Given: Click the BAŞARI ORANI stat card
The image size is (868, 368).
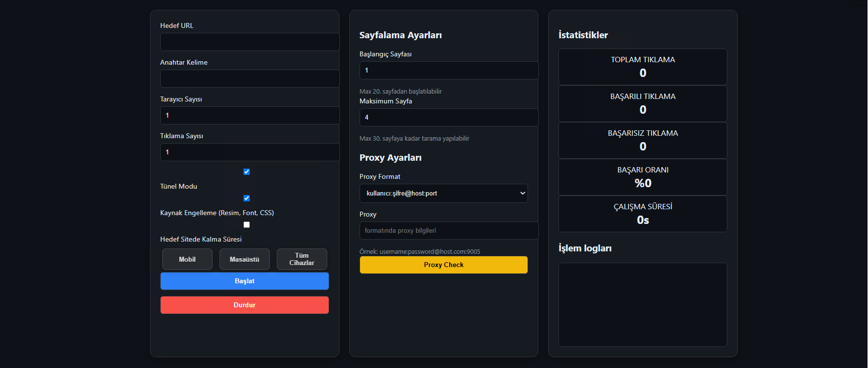Looking at the screenshot, I should 643,177.
